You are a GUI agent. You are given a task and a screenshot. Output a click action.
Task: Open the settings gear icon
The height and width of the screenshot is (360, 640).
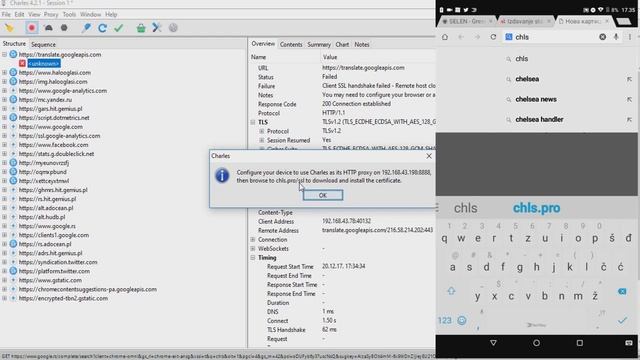click(x=173, y=28)
